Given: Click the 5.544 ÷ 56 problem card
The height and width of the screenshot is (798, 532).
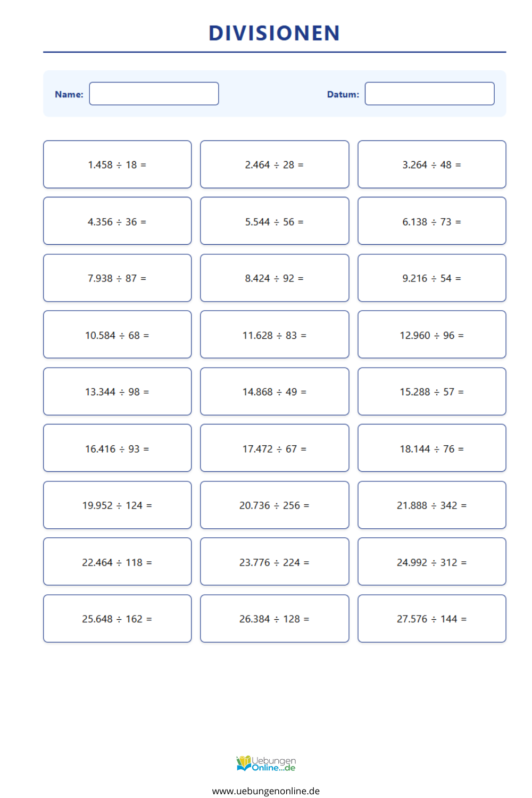Looking at the screenshot, I should [x=275, y=221].
